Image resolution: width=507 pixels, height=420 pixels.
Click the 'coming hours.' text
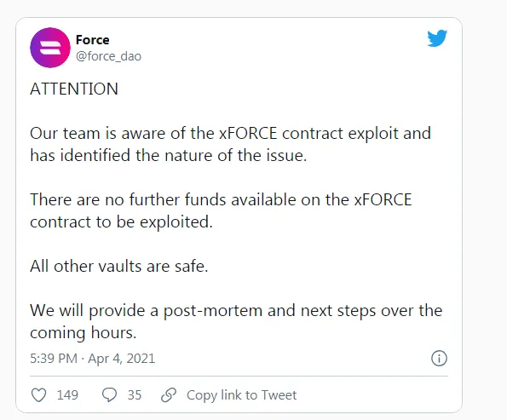pyautogui.click(x=84, y=333)
